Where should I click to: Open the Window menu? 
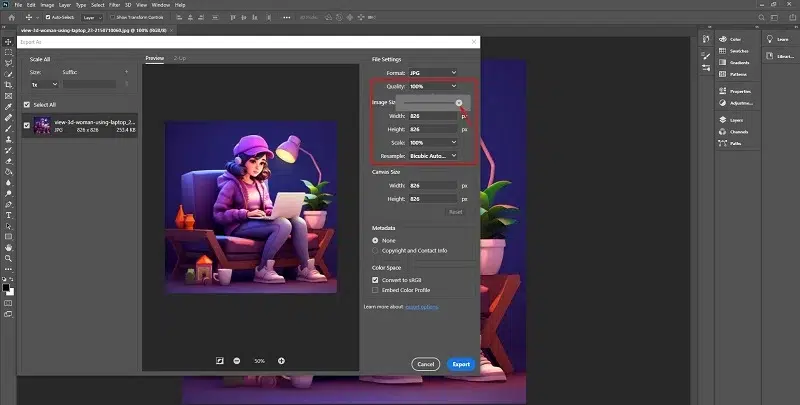(161, 5)
